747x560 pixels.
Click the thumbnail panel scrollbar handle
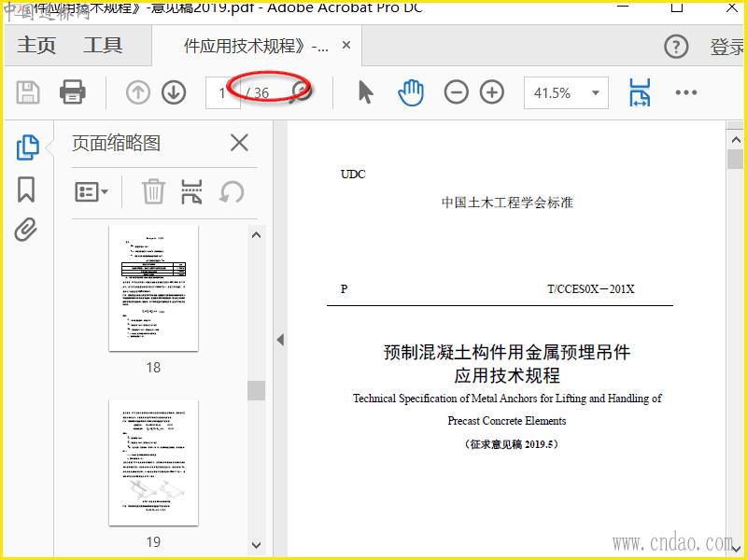pos(256,390)
